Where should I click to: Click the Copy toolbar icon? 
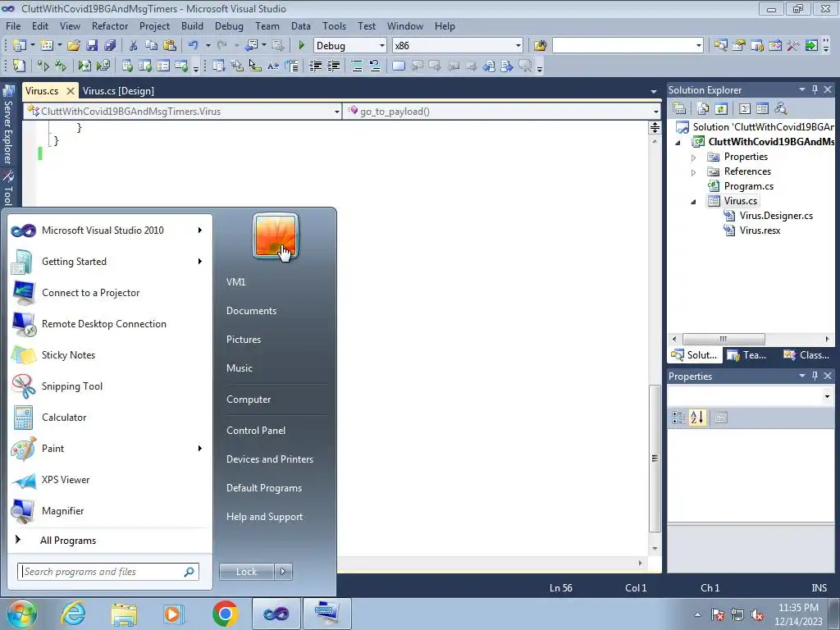click(x=151, y=46)
